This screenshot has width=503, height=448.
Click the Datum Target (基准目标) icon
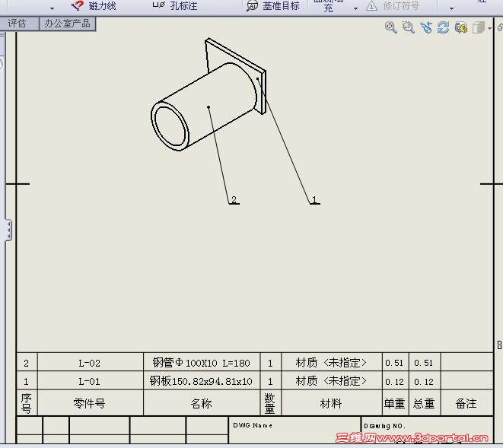tap(252, 6)
